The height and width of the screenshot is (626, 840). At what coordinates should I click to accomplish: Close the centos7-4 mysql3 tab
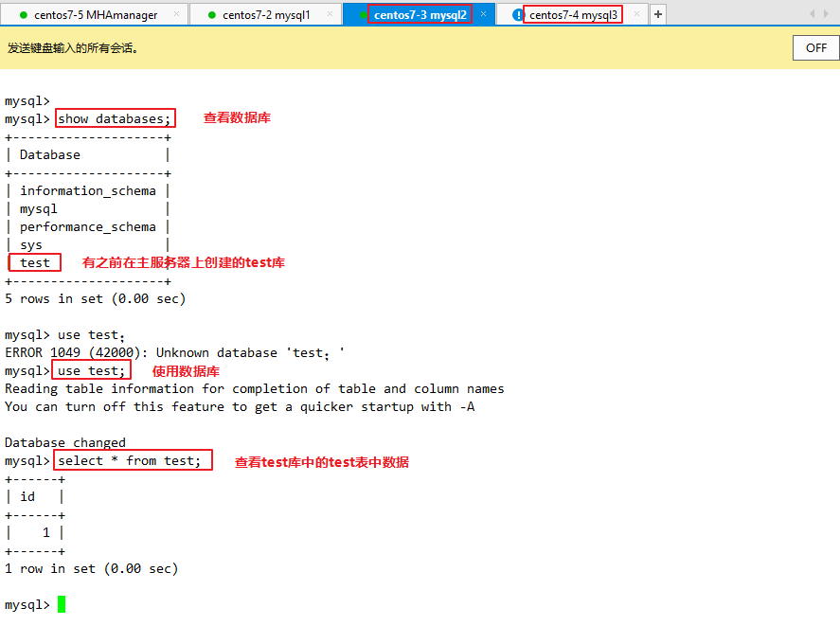[636, 14]
